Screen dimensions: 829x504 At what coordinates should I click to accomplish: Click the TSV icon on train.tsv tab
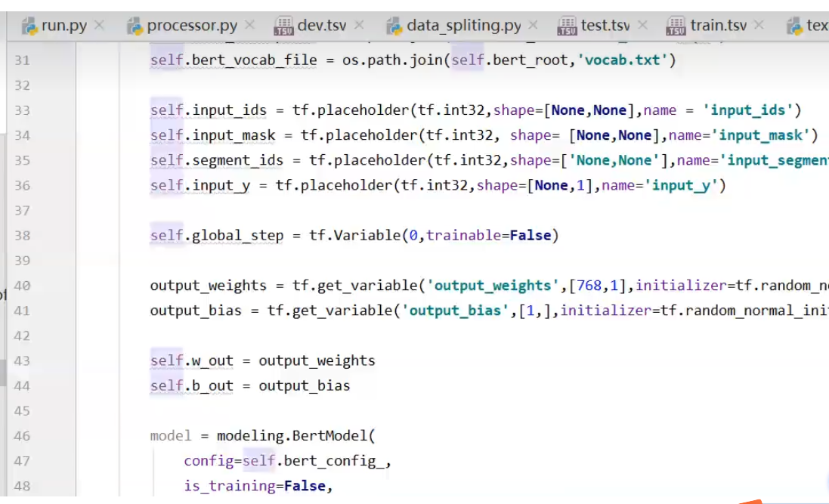click(x=676, y=26)
